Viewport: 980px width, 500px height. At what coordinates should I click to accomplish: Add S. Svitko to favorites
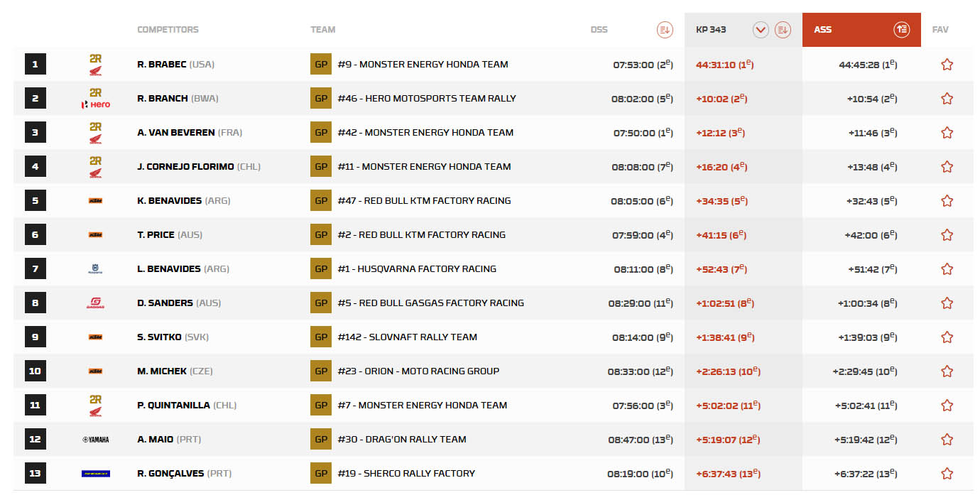click(947, 337)
